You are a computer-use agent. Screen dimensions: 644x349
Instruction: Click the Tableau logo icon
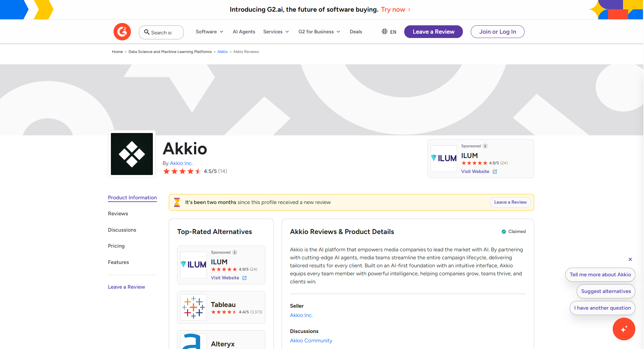[x=193, y=307]
